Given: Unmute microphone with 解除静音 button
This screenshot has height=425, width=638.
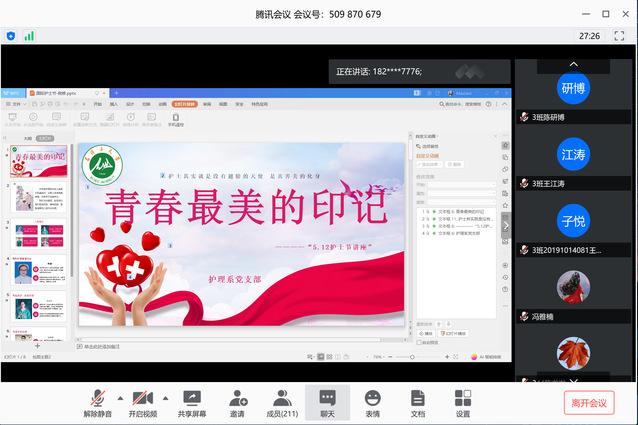Looking at the screenshot, I should click(97, 402).
